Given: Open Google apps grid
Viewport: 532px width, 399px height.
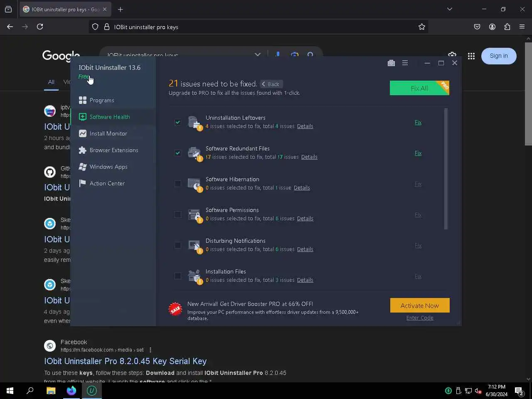Looking at the screenshot, I should click(x=471, y=56).
